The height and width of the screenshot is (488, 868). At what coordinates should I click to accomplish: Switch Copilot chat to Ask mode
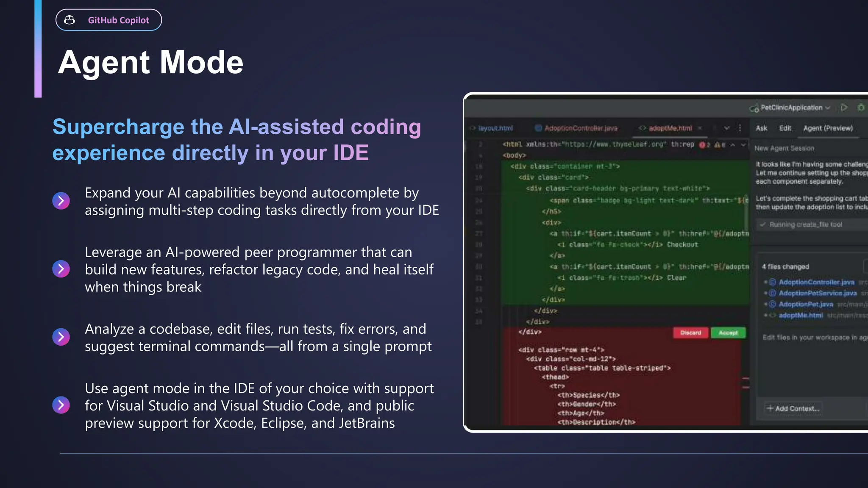click(x=761, y=128)
